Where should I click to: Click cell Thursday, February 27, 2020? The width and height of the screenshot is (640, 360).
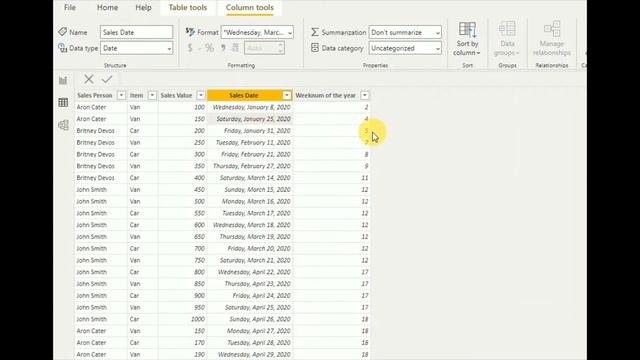pyautogui.click(x=250, y=166)
